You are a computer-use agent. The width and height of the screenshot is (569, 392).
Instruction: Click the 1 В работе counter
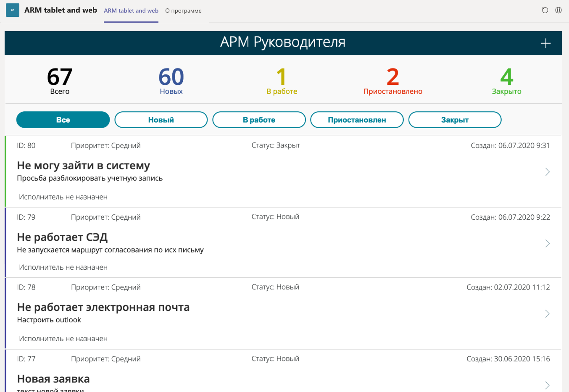pyautogui.click(x=282, y=82)
